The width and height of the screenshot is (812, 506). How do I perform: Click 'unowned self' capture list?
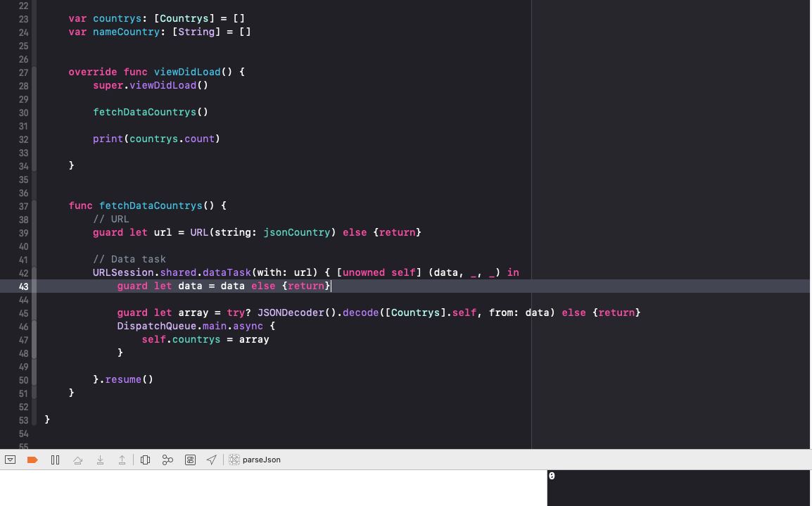379,272
